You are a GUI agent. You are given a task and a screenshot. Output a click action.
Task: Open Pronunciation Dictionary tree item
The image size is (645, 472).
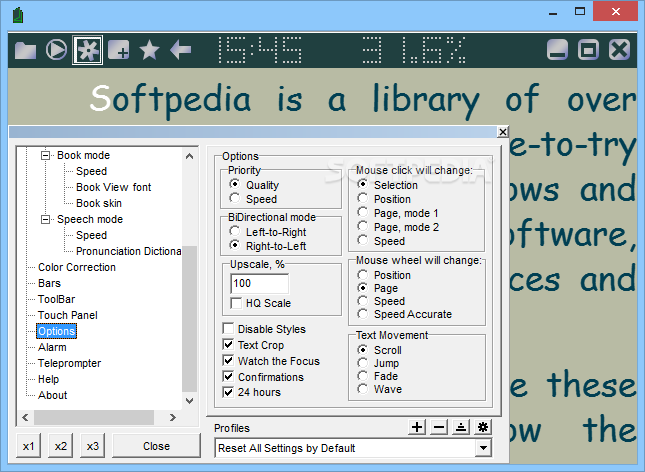[128, 251]
